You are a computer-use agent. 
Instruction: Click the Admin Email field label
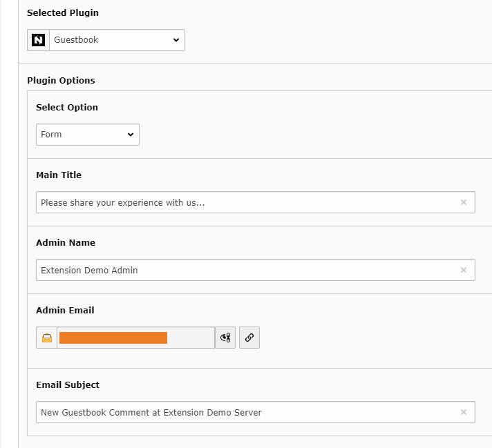coord(65,310)
